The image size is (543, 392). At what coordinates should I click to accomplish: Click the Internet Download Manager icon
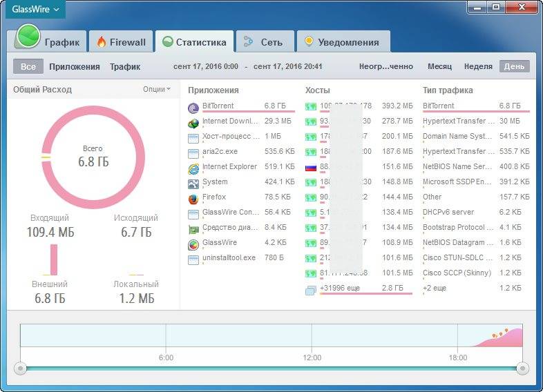pyautogui.click(x=193, y=123)
